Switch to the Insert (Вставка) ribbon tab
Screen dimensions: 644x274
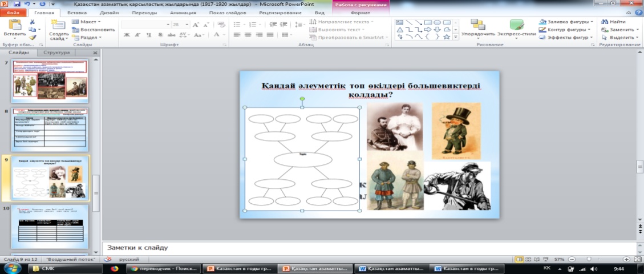[77, 13]
